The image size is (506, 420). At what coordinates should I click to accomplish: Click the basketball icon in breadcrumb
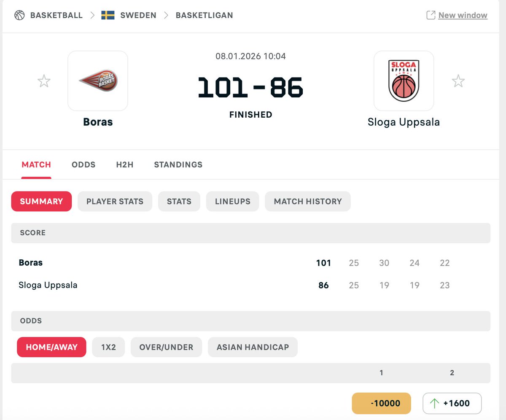point(19,15)
